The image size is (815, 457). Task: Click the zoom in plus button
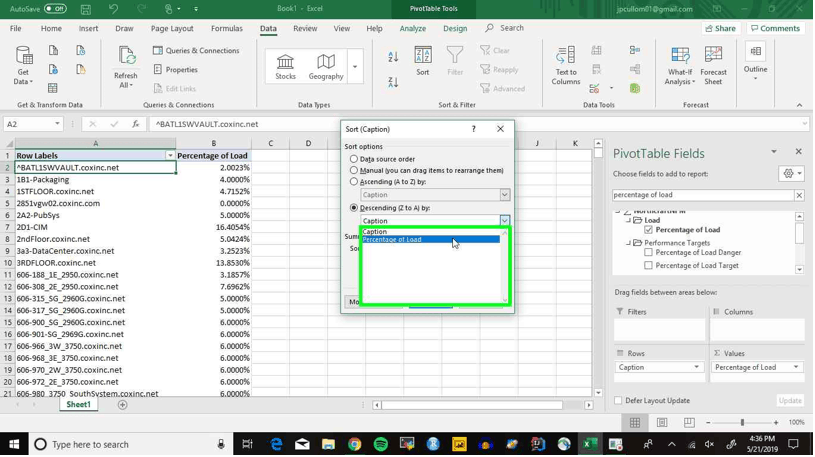[776, 423]
